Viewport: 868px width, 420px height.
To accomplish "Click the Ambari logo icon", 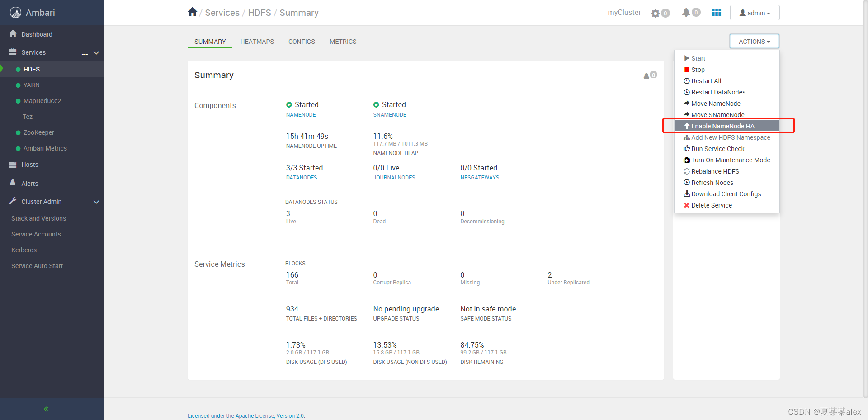I will coord(16,13).
